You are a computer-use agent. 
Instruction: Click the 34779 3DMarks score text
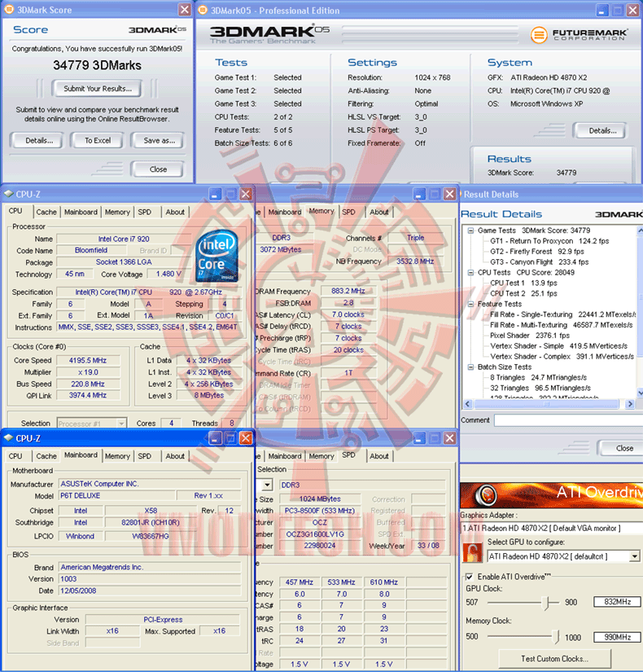(x=97, y=65)
